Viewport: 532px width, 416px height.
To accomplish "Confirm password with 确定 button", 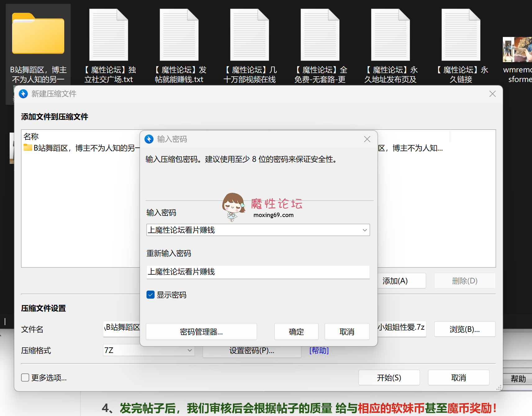I will point(296,332).
